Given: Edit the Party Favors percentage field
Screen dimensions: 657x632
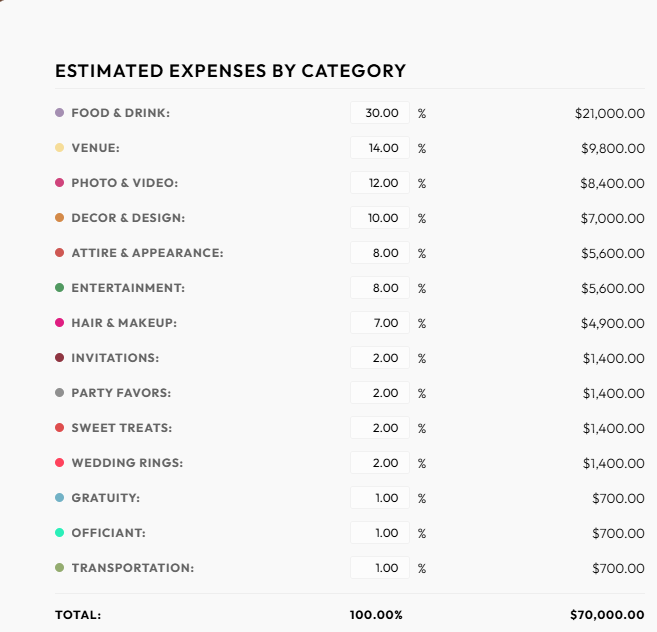Looking at the screenshot, I should (x=380, y=393).
